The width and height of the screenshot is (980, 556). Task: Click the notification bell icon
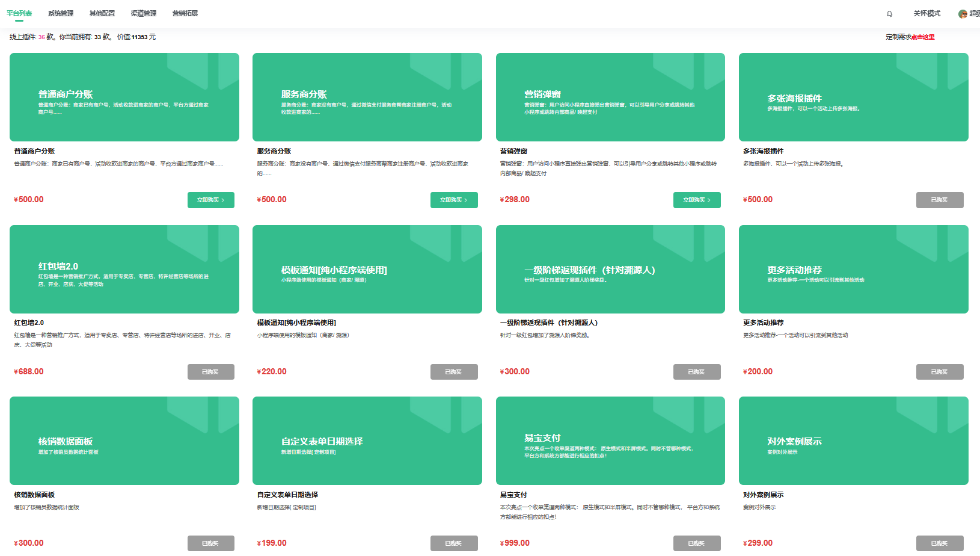click(x=889, y=14)
